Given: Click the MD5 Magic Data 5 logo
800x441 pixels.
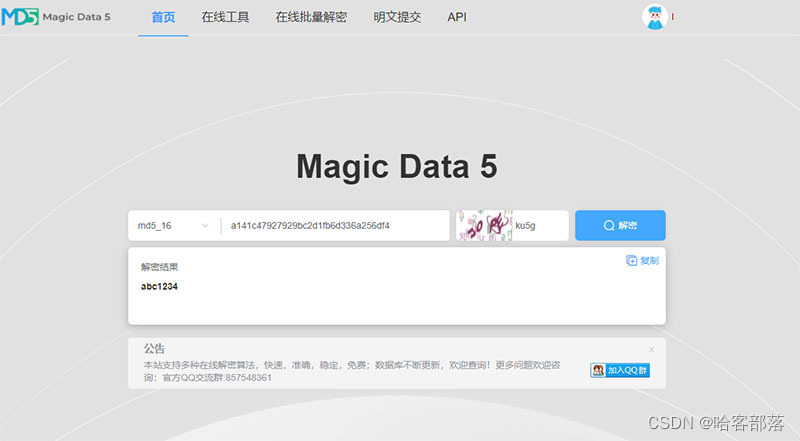Looking at the screenshot, I should pyautogui.click(x=56, y=17).
